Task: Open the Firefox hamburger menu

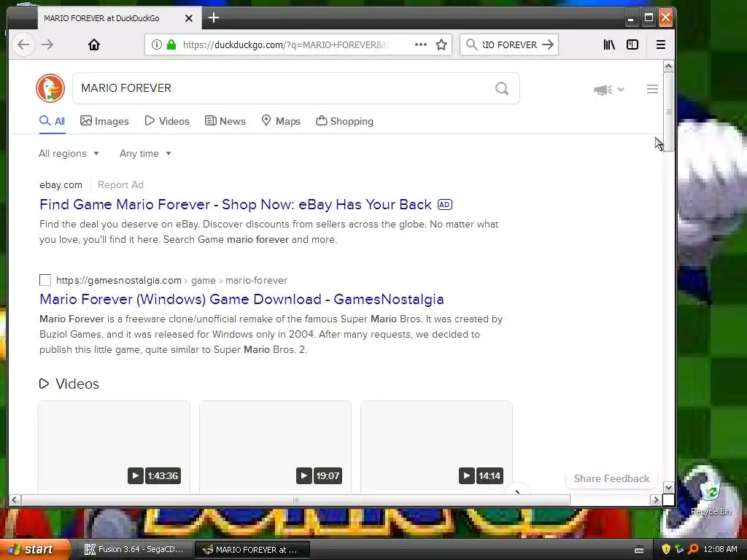Action: tap(661, 44)
